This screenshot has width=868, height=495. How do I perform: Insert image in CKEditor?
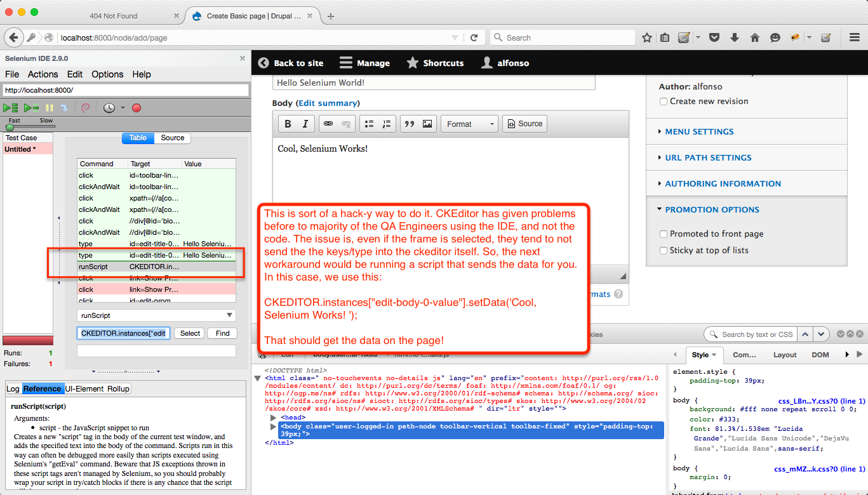pos(427,124)
